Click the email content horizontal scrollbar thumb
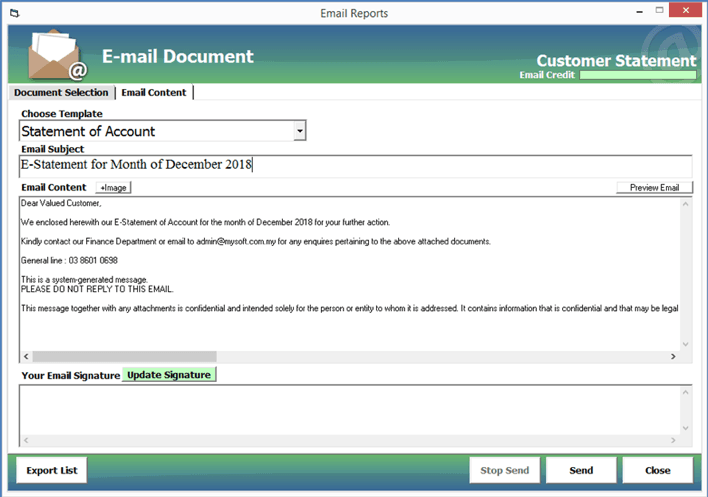 point(125,357)
